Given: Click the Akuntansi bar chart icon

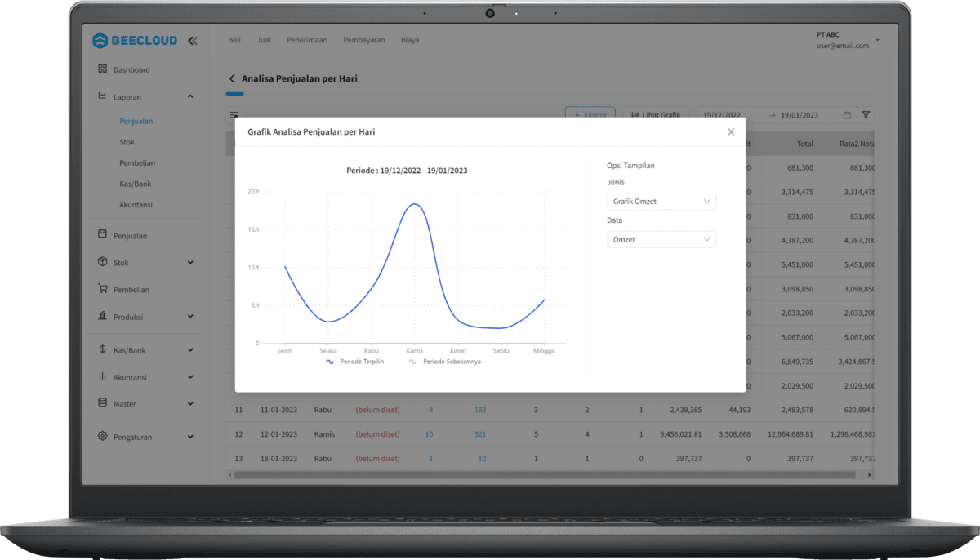Looking at the screenshot, I should point(102,376).
